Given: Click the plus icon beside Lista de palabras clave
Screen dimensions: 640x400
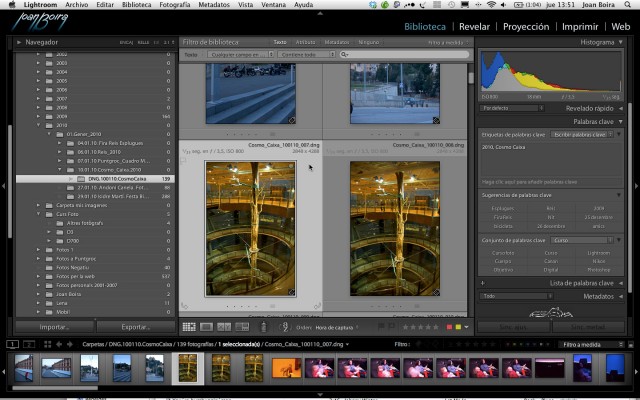Looking at the screenshot, I should [x=482, y=283].
